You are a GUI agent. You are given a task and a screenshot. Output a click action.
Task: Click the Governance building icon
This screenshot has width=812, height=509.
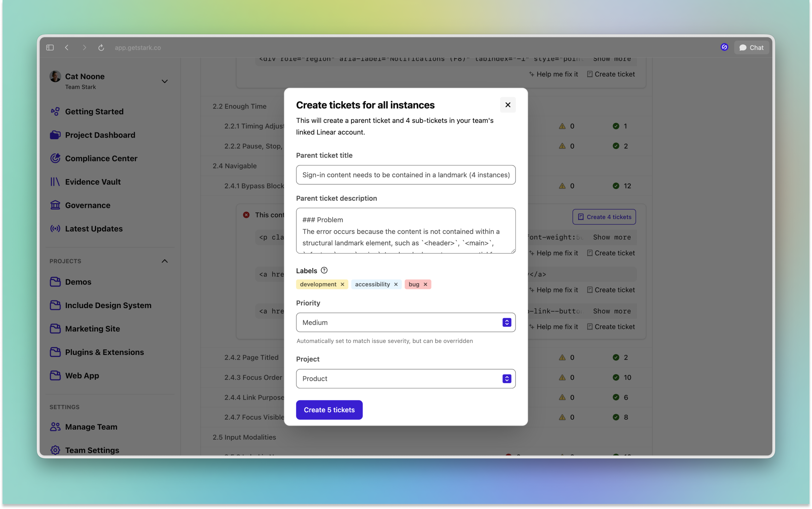point(55,205)
